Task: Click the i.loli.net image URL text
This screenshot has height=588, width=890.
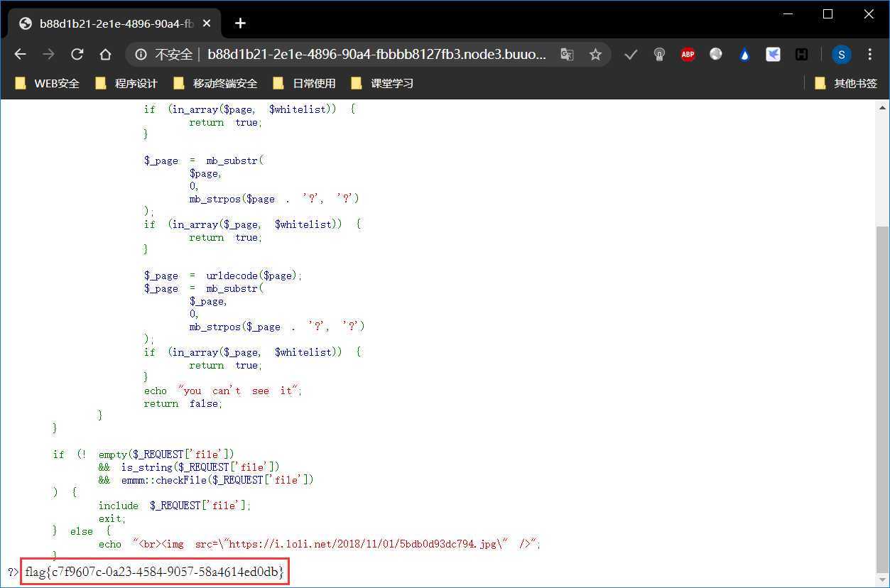Action: click(367, 544)
